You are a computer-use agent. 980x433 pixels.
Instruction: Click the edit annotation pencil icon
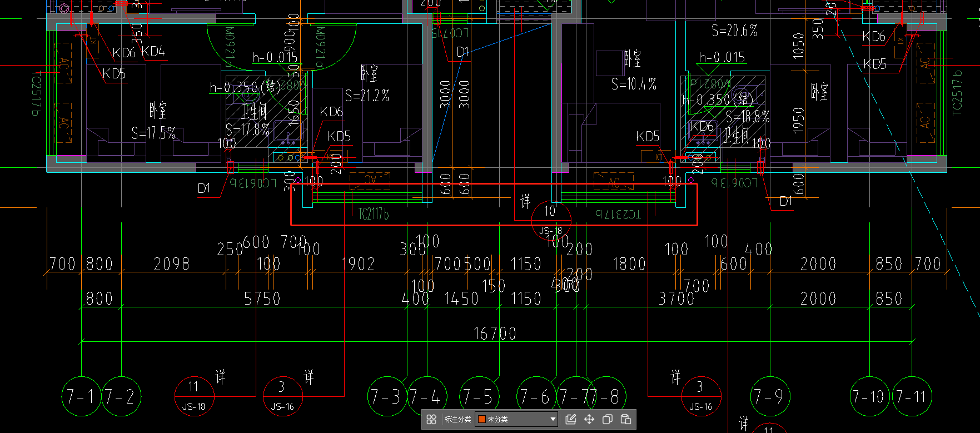coord(571,419)
